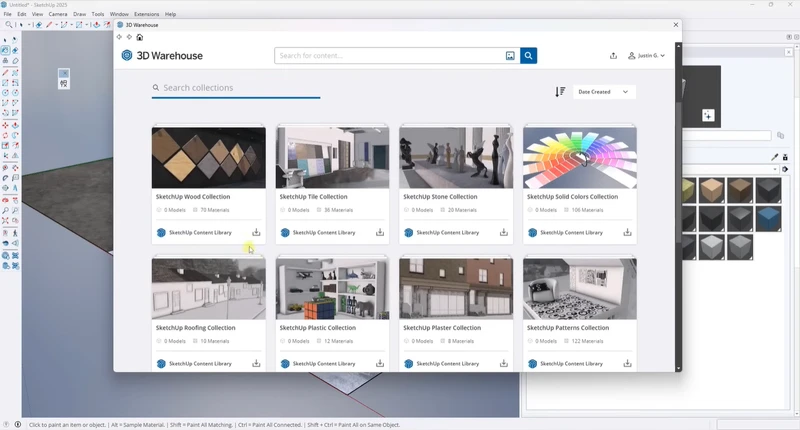Pick the blue material swatch
The image size is (800, 430).
pyautogui.click(x=768, y=219)
